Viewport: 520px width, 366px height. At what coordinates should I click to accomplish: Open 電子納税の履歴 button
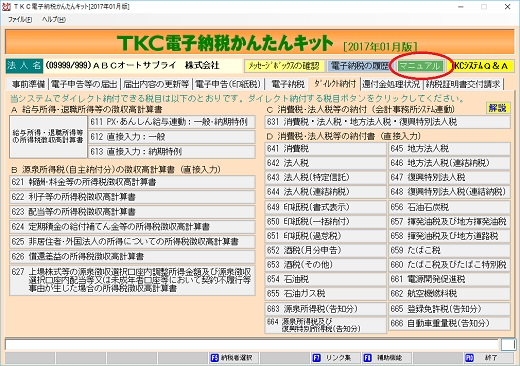(359, 66)
